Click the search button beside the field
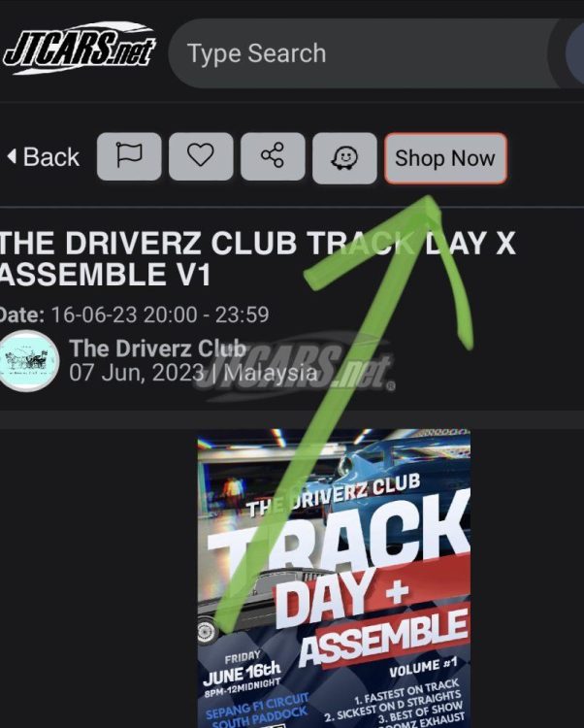This screenshot has height=728, width=584. click(x=574, y=53)
